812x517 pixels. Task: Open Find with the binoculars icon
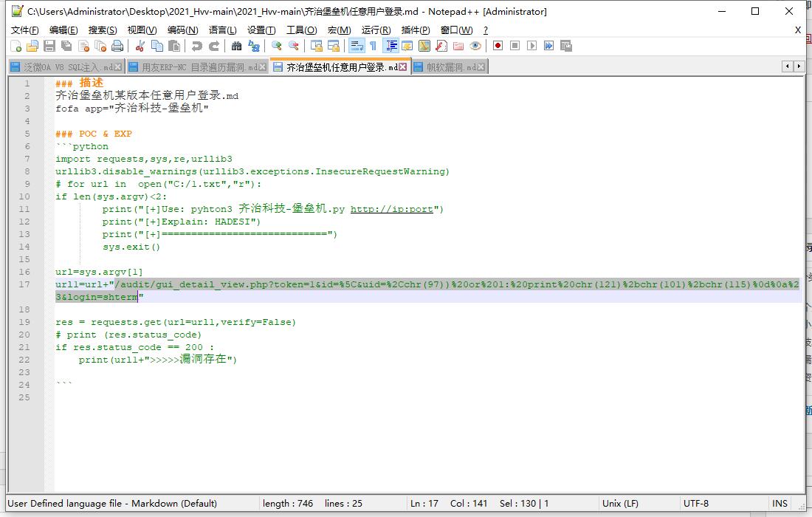237,46
